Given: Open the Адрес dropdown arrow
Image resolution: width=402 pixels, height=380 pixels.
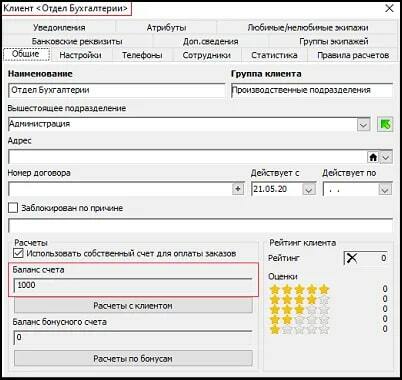Looking at the screenshot, I should (x=386, y=157).
